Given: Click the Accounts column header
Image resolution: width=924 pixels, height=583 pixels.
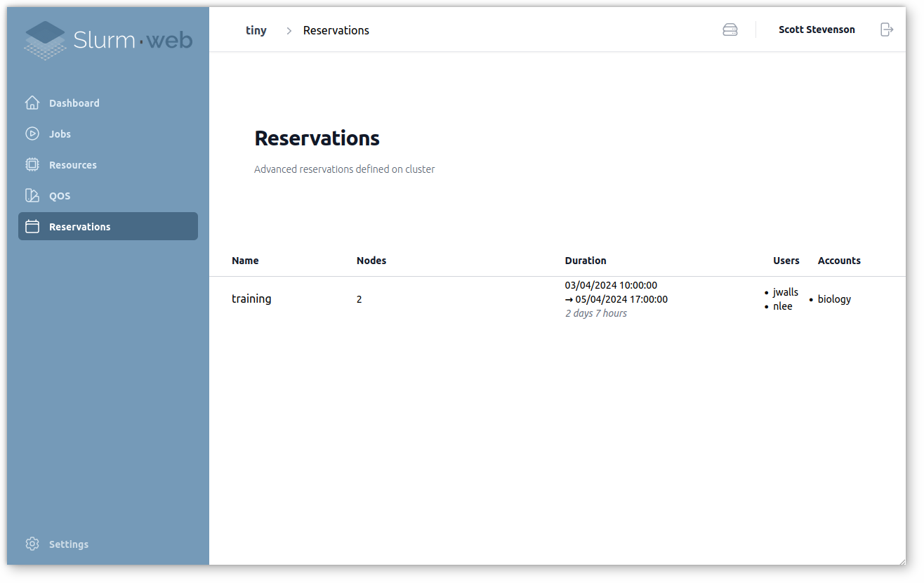Looking at the screenshot, I should tap(839, 261).
